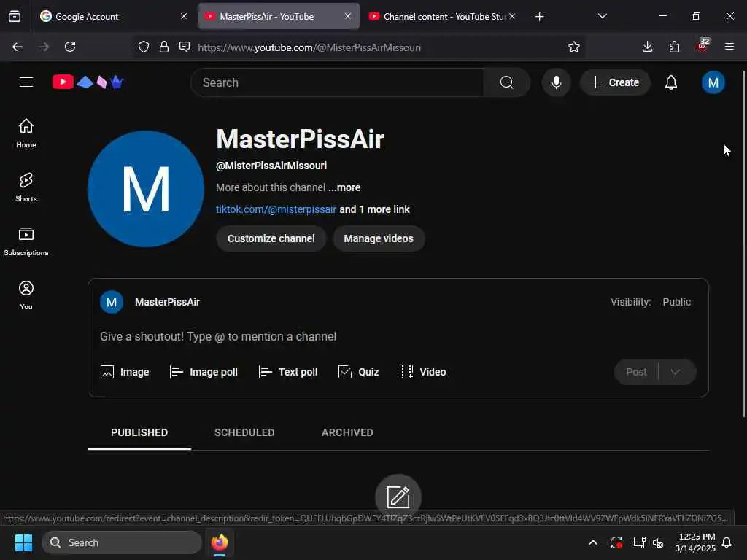Open the extension with 32 badge
Screen dimensions: 747x560
tap(703, 46)
